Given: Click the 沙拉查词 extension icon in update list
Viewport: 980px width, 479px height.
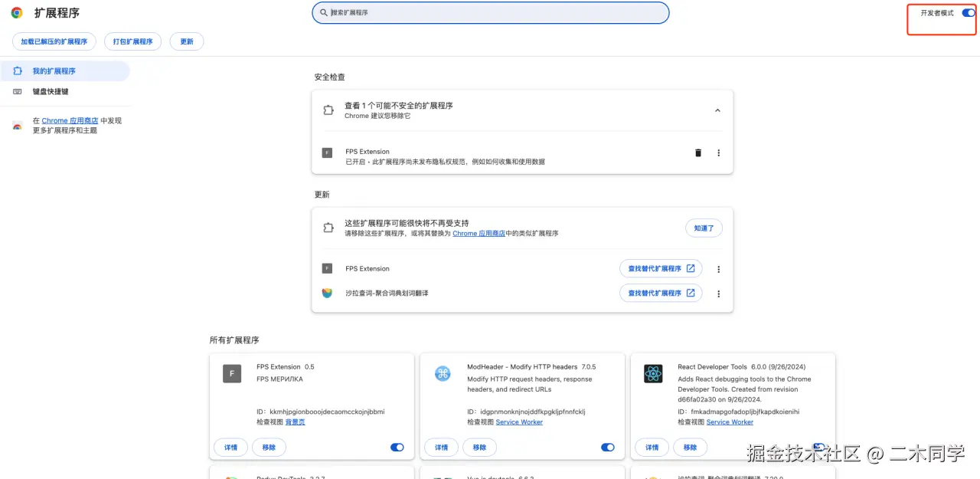Looking at the screenshot, I should click(327, 293).
